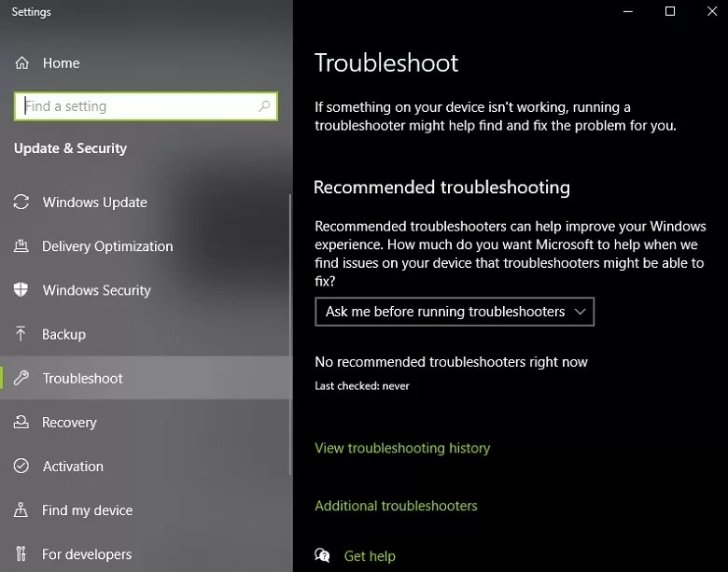Open Additional troubleshooters link
This screenshot has height=572, width=728.
click(396, 506)
